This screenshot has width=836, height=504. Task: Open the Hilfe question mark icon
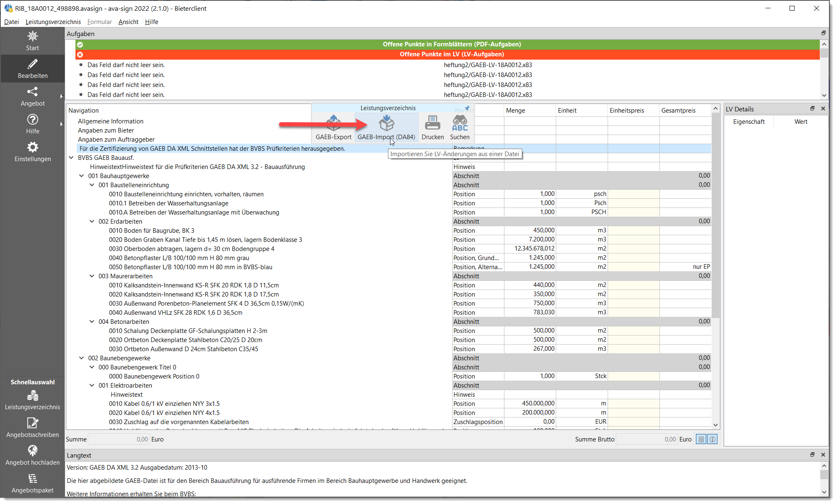pos(32,119)
